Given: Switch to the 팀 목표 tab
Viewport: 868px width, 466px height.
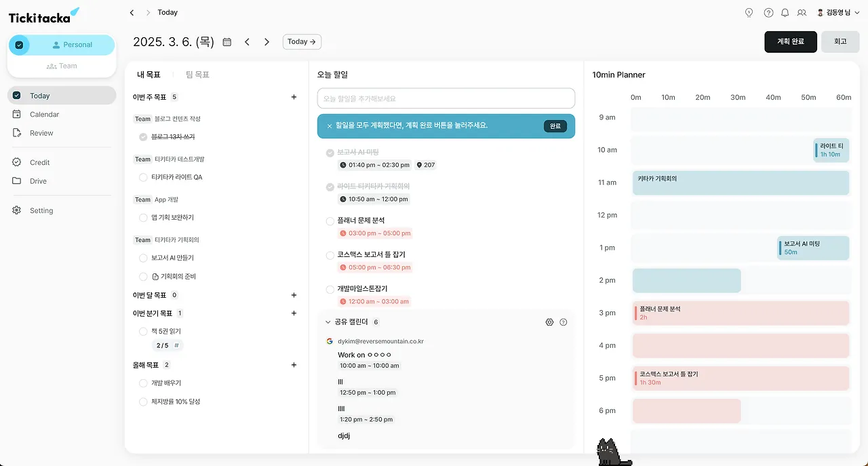Looking at the screenshot, I should click(197, 75).
